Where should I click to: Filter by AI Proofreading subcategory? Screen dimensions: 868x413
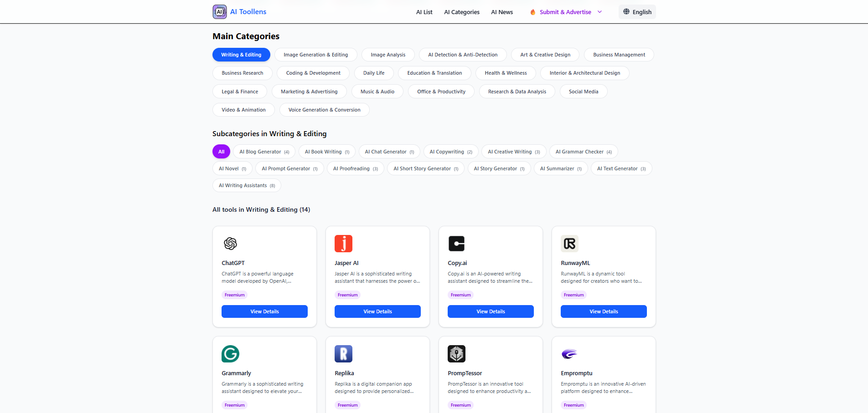[356, 168]
